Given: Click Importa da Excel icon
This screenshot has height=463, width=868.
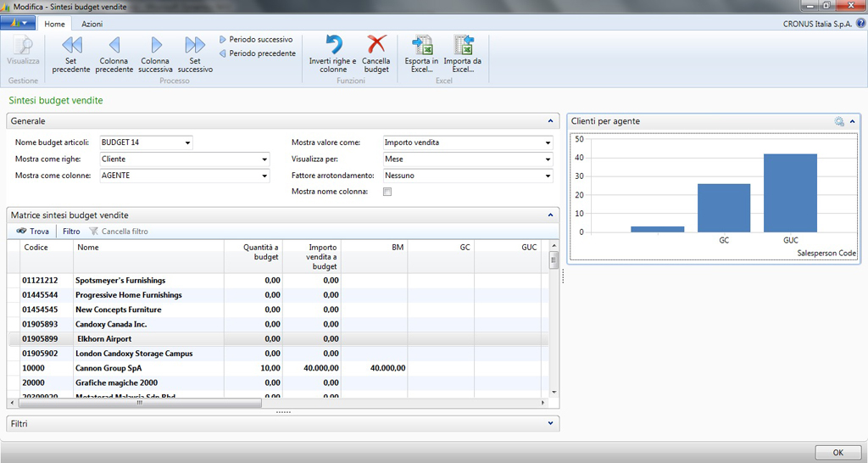Looking at the screenshot, I should [x=463, y=46].
